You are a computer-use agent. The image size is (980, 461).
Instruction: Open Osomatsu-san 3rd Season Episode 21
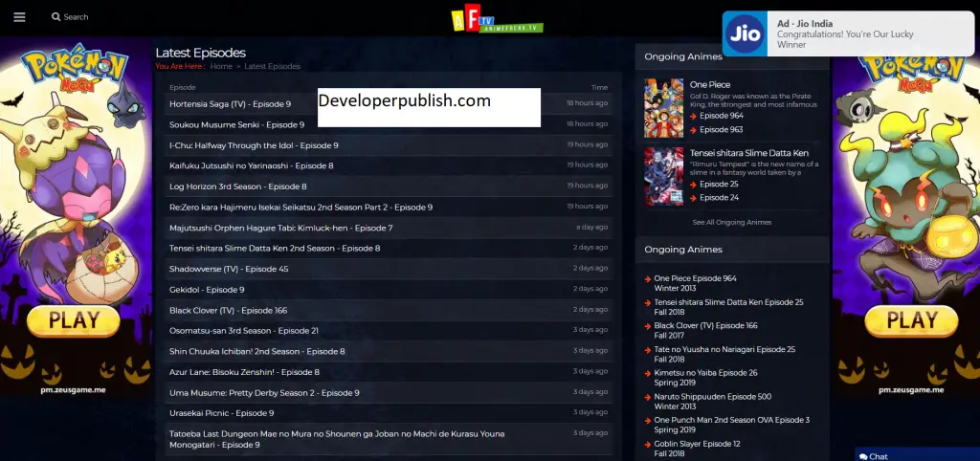pyautogui.click(x=244, y=331)
